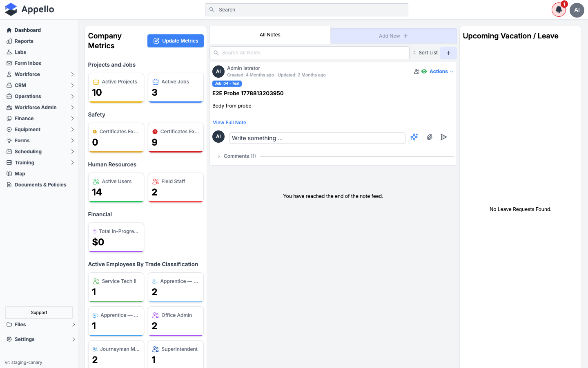Image resolution: width=588 pixels, height=368 pixels.
Task: Click the Update Metrics button
Action: 176,41
